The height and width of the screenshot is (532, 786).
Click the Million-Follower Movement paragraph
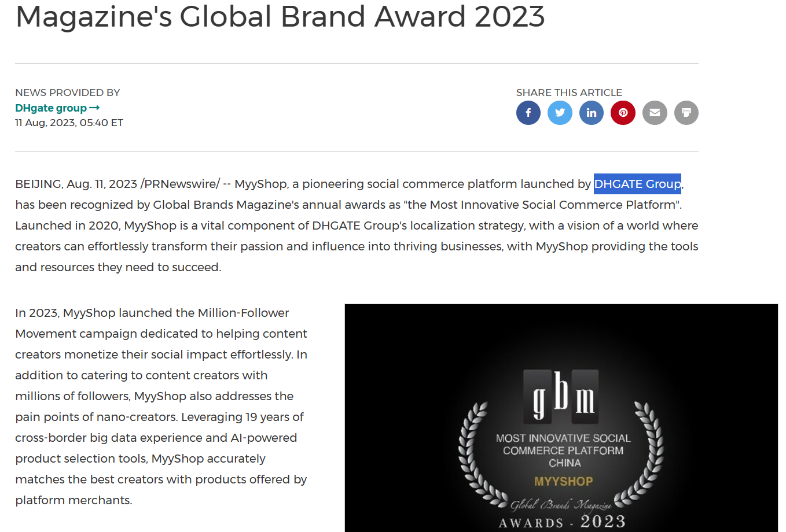coord(161,407)
